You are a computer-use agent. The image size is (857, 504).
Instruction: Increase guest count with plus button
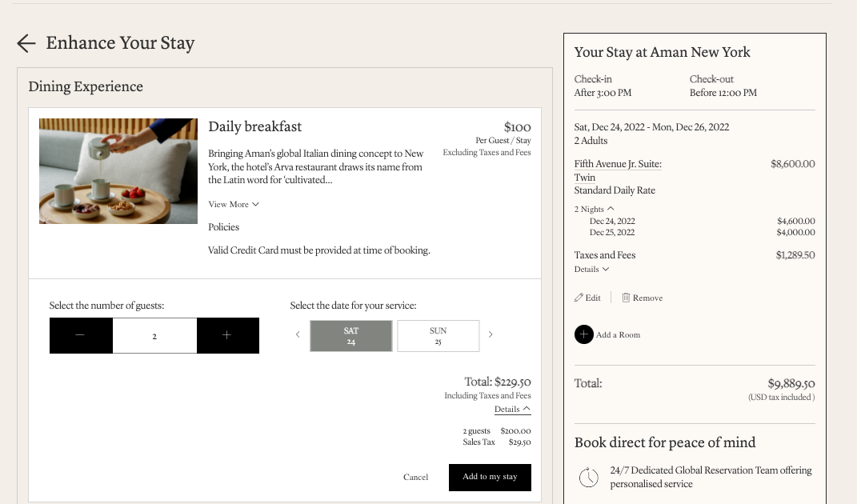pyautogui.click(x=227, y=335)
